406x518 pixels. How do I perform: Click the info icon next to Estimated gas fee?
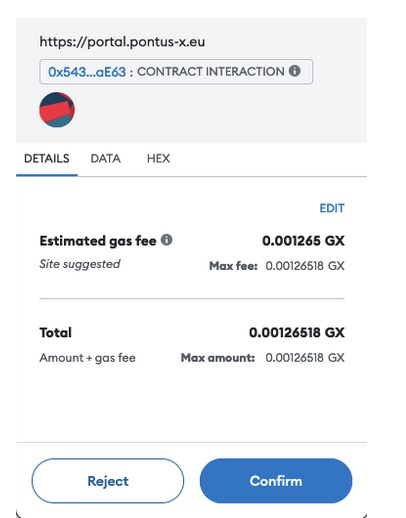coord(166,240)
